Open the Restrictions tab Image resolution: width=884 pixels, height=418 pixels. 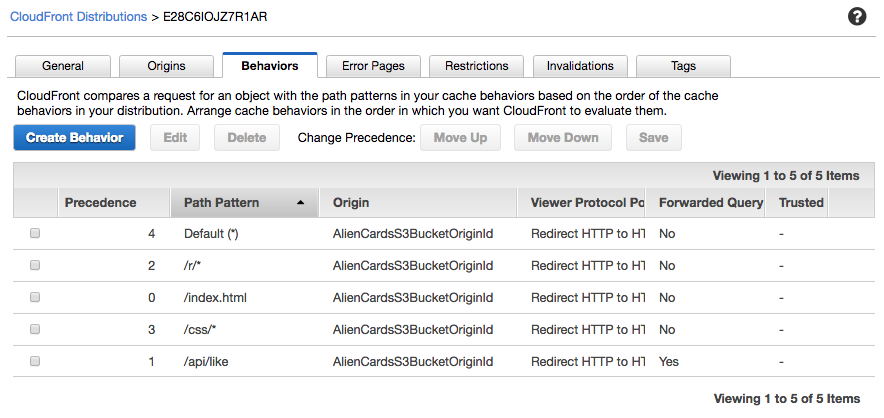click(x=476, y=66)
